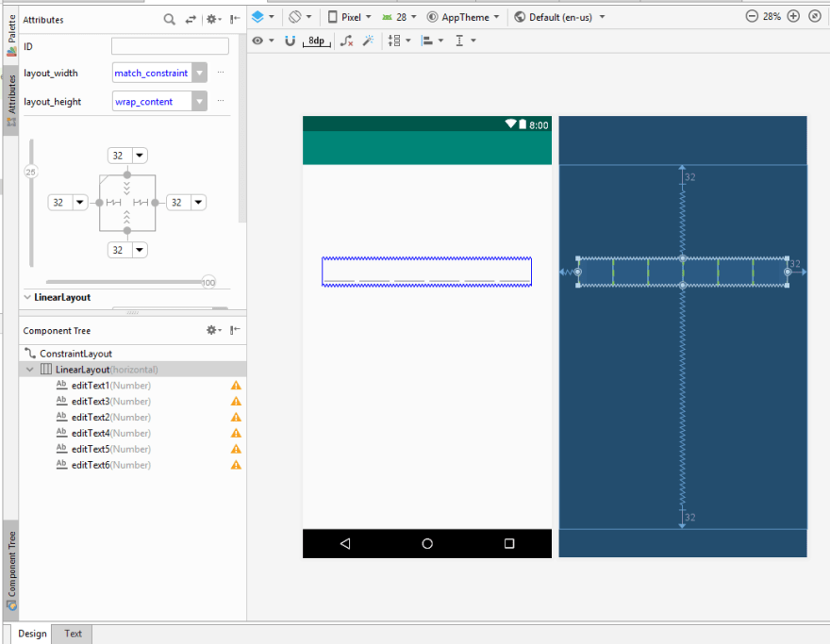Click zoom to fit screen icon
Screen dimensions: 830x644
pyautogui.click(x=815, y=16)
